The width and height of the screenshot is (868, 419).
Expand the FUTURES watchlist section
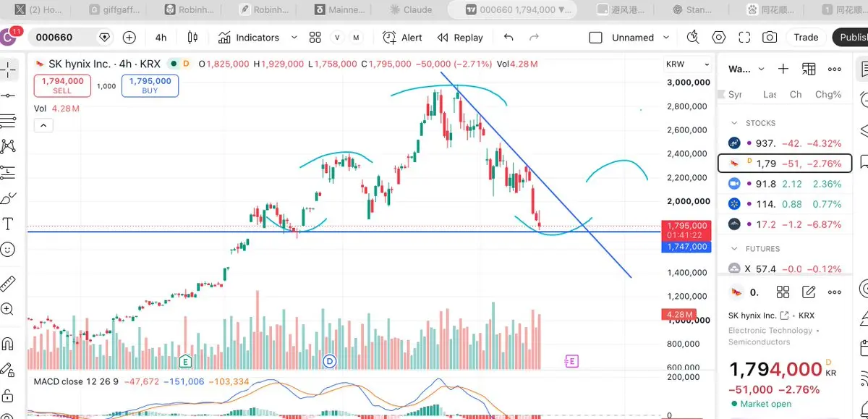pos(734,248)
